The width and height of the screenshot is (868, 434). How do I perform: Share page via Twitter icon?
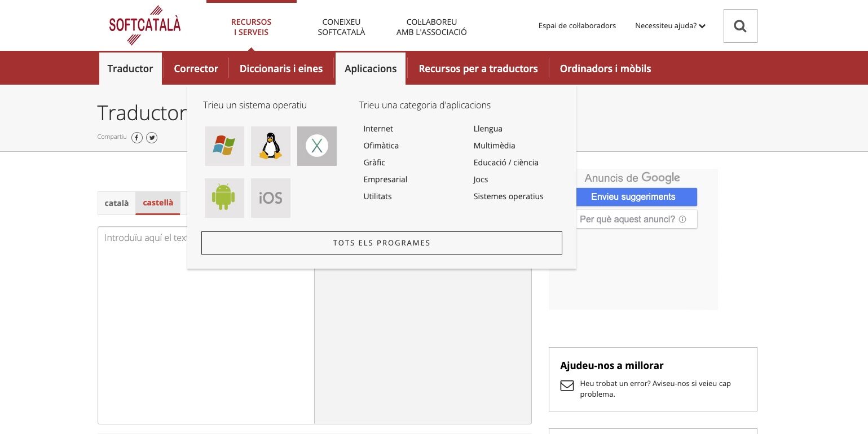pyautogui.click(x=152, y=138)
